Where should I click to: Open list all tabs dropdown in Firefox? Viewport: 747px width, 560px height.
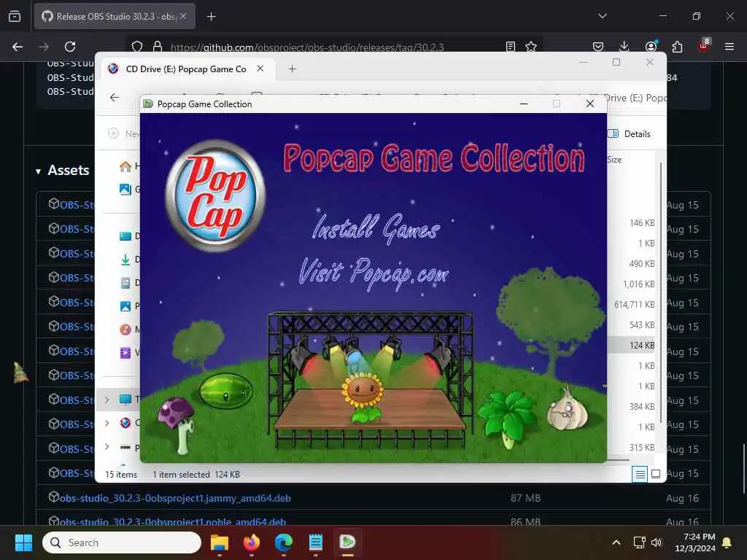(x=602, y=16)
